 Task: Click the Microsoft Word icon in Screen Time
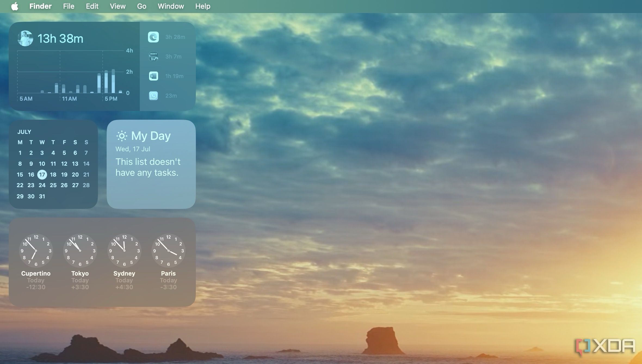(153, 76)
